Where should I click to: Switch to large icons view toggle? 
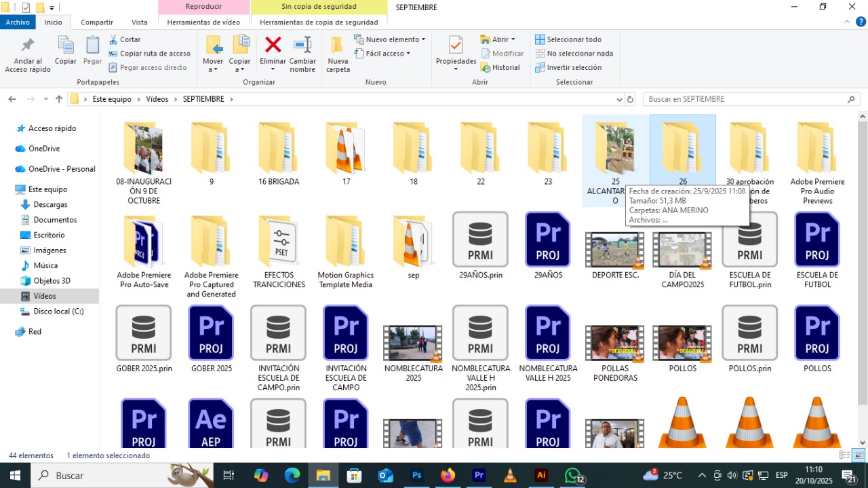tap(858, 455)
